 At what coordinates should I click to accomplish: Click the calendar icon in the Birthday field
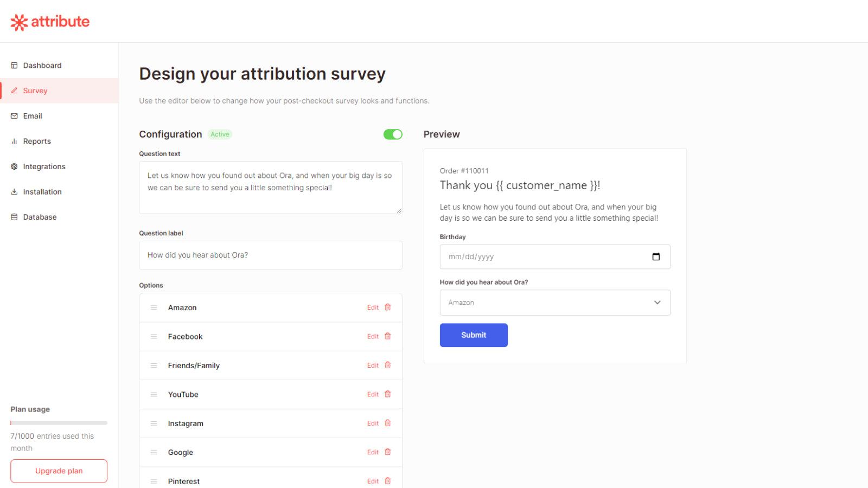657,256
